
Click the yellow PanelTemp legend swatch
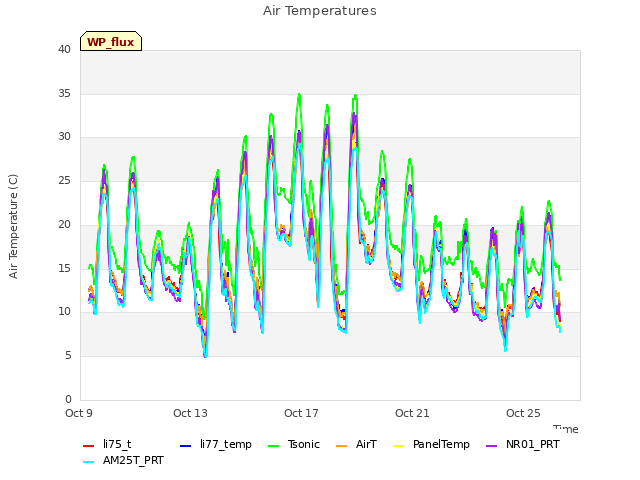click(x=398, y=446)
